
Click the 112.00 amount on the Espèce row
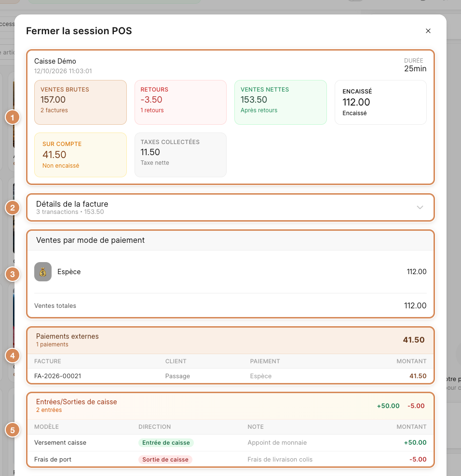click(x=417, y=272)
